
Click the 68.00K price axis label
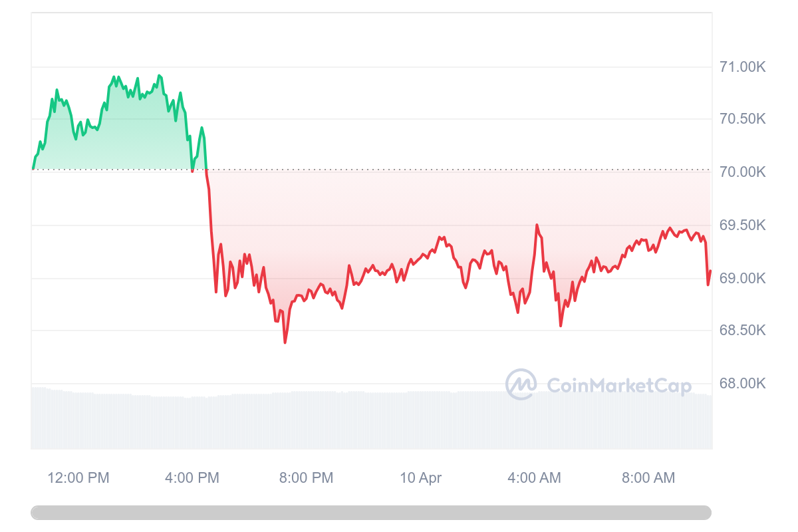[x=743, y=384]
